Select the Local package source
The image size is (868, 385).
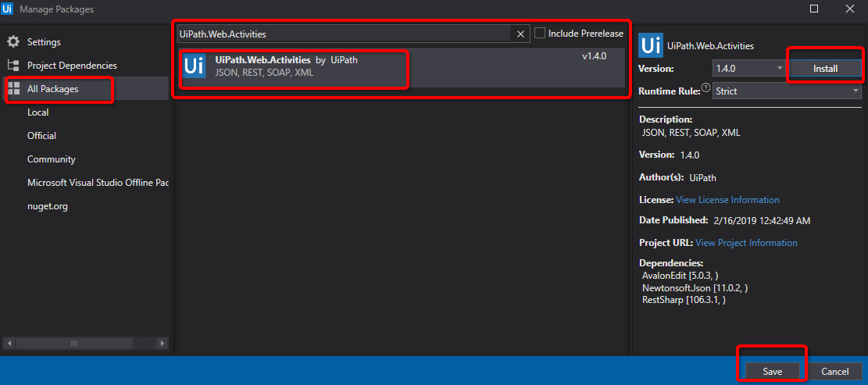coord(38,112)
